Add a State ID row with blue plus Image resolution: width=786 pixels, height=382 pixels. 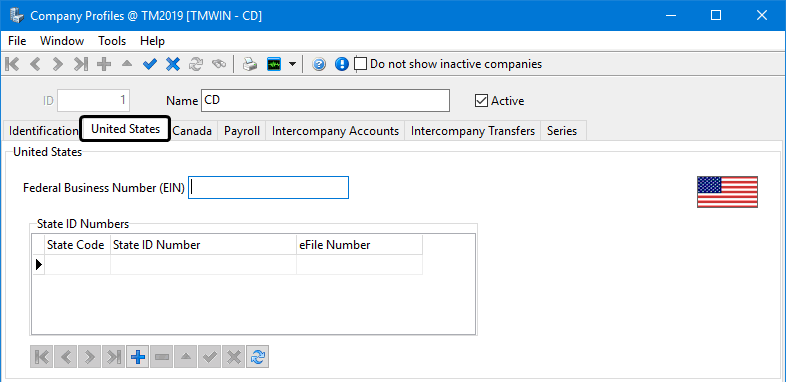pos(137,357)
